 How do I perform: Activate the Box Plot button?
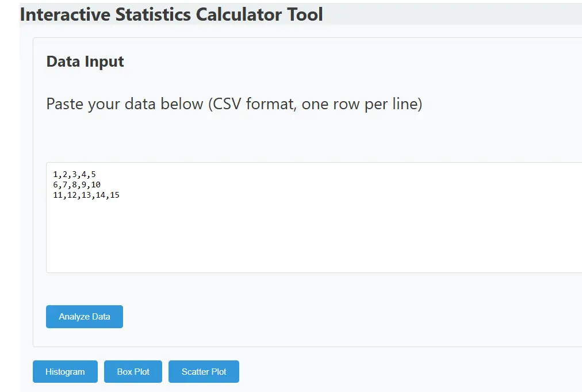click(133, 371)
